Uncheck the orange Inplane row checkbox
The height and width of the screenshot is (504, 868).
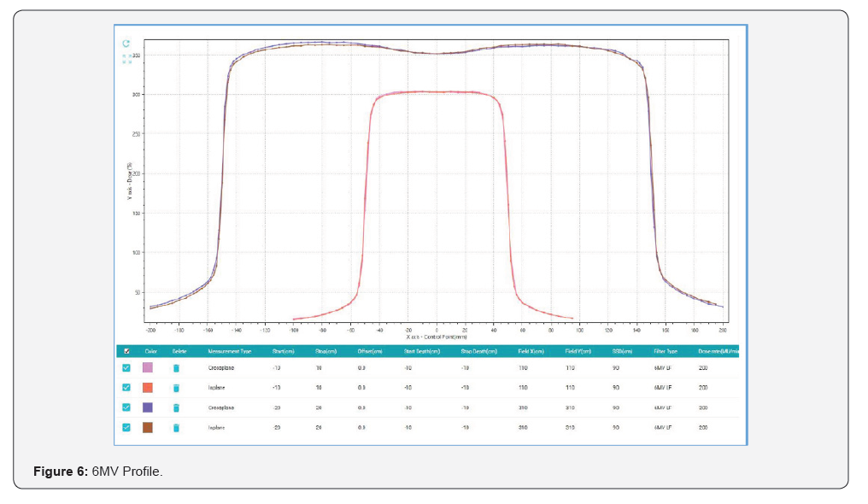coord(126,388)
